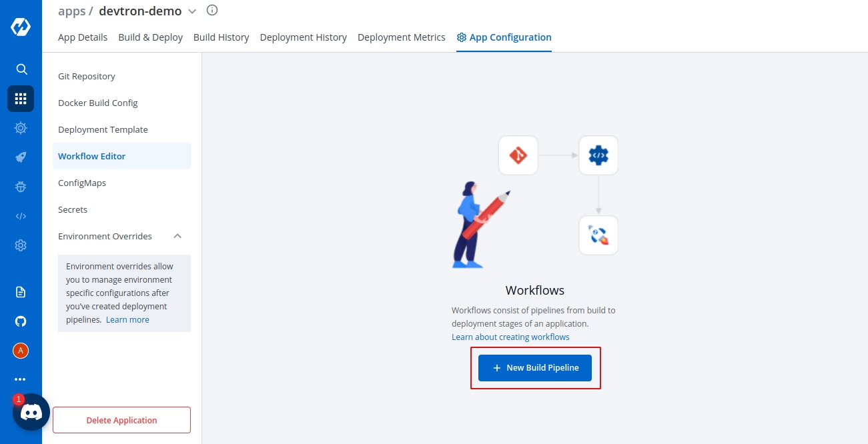Click the gear icon in App Configuration tab
Viewport: 868px width, 444px height.
462,37
